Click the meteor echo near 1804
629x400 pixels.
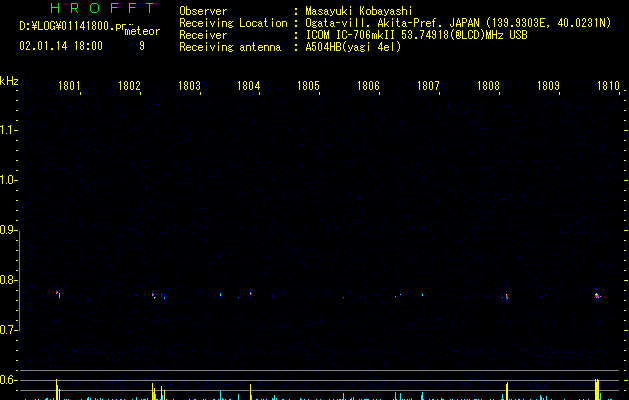(x=251, y=293)
